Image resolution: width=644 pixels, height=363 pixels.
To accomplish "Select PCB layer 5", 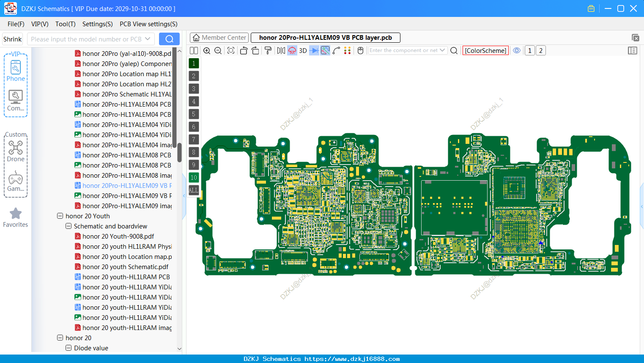I will coord(194,114).
